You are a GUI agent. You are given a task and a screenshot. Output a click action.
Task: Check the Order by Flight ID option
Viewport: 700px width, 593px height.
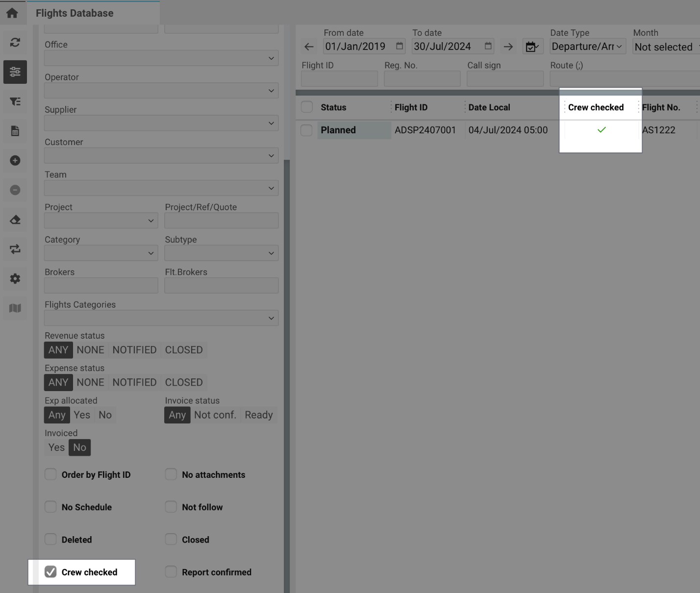(50, 474)
